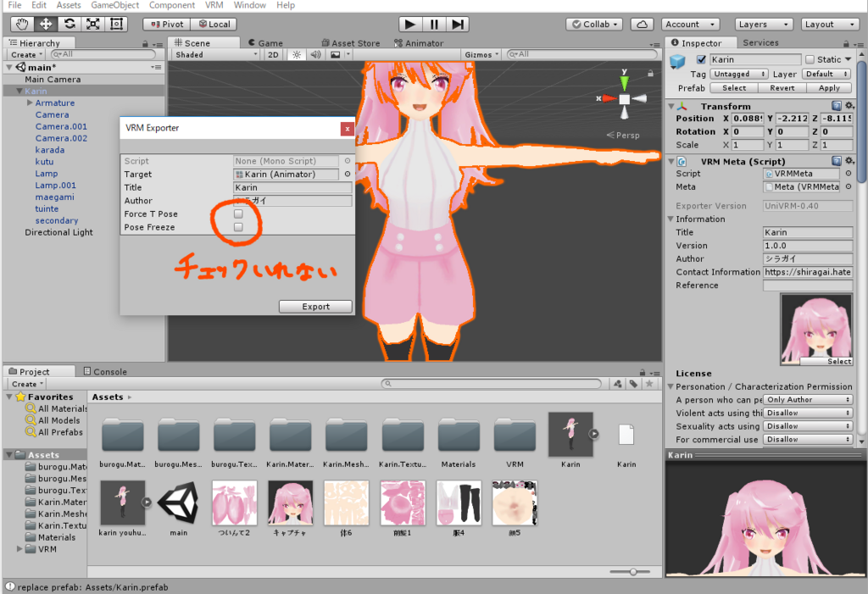Open the VRM menu

[214, 5]
